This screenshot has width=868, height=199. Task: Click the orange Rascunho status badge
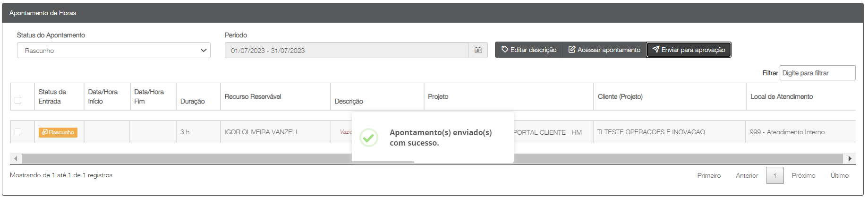coord(58,132)
